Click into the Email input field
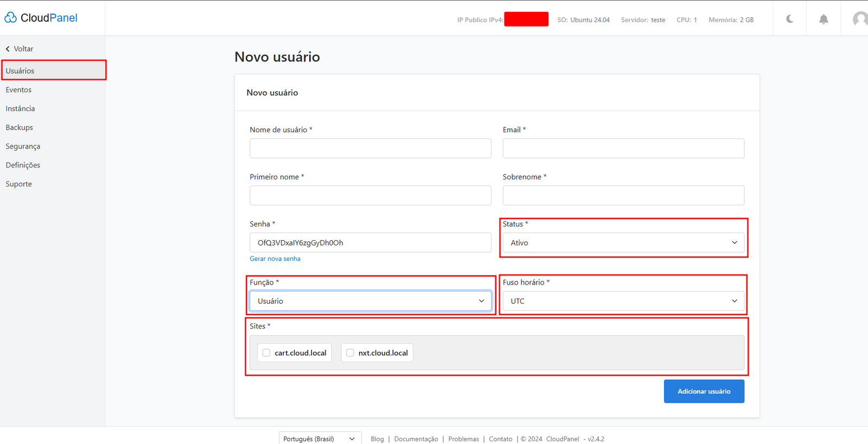 point(623,149)
